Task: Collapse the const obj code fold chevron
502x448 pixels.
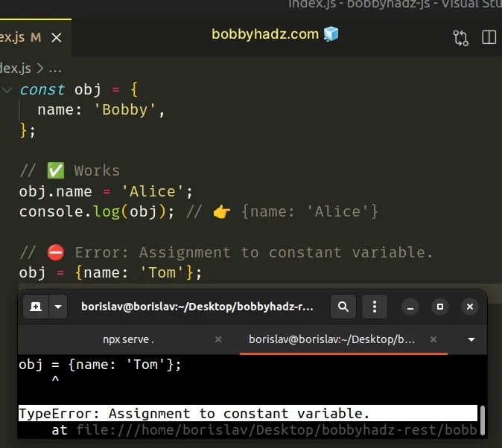Action: tap(7, 90)
